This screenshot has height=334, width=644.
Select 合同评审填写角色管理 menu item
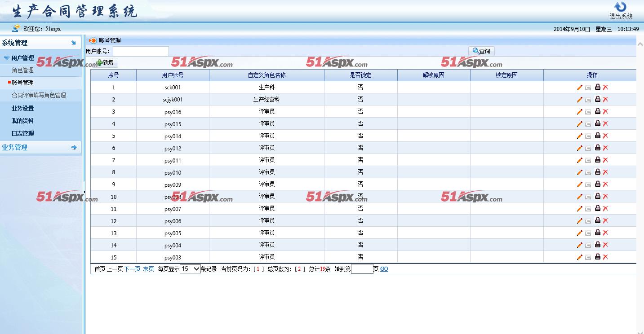point(39,95)
